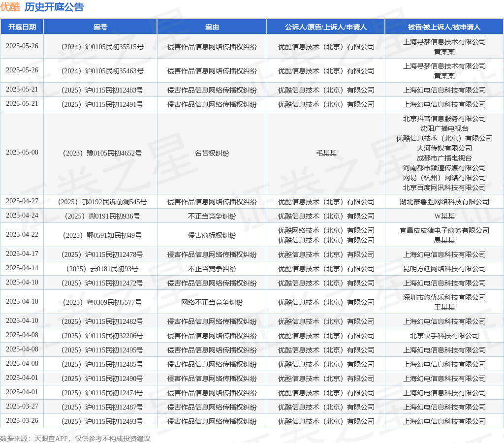
Task: Click the 案由 column header
Action: pyautogui.click(x=212, y=27)
